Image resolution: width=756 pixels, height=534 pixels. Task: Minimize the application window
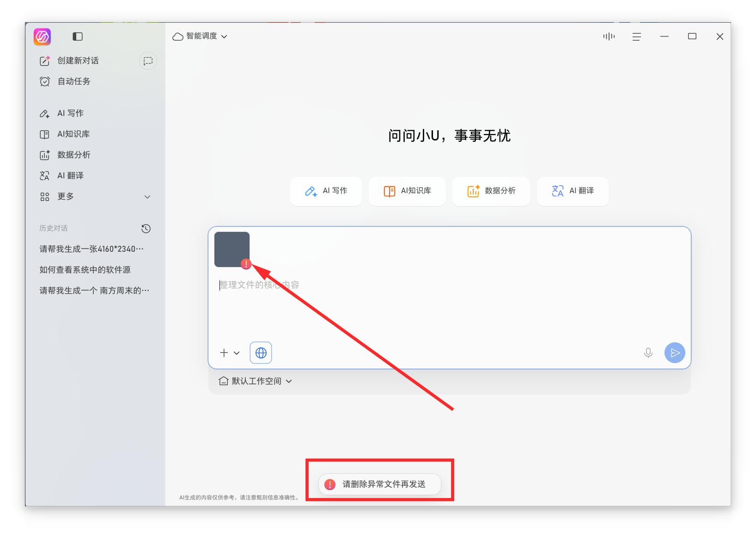click(x=665, y=36)
